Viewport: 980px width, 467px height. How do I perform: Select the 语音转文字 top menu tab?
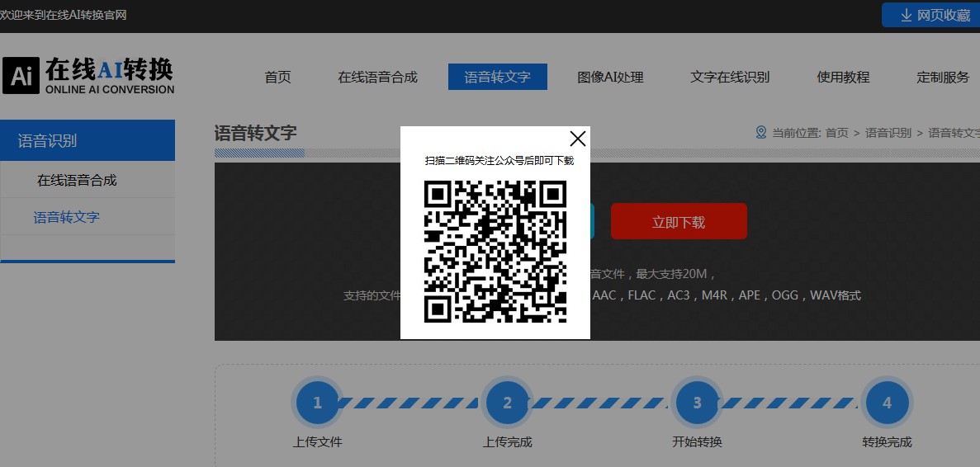[498, 77]
